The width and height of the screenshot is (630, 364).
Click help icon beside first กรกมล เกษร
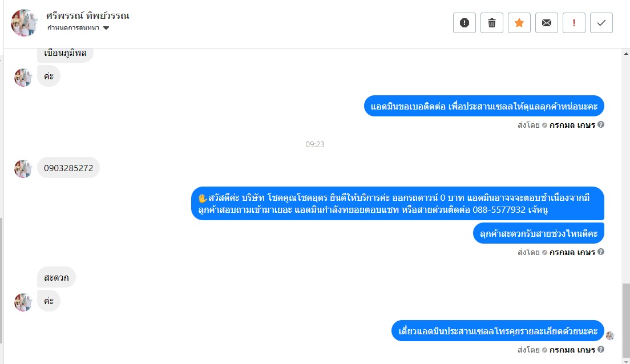(x=601, y=124)
